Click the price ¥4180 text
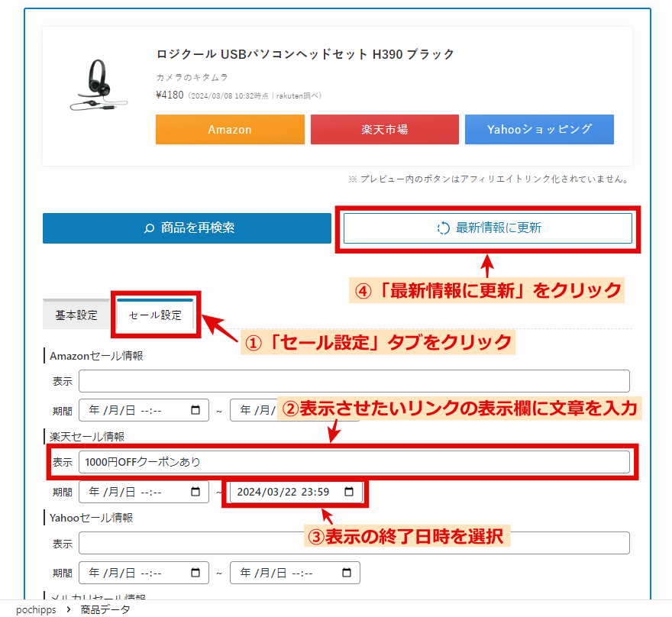This screenshot has height=617, width=672. point(170,95)
